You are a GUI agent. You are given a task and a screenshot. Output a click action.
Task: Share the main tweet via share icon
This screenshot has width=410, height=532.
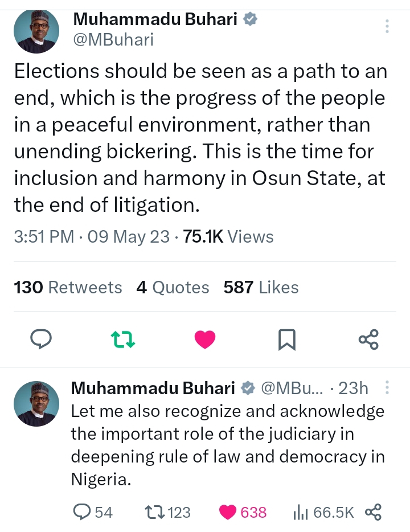coord(368,339)
